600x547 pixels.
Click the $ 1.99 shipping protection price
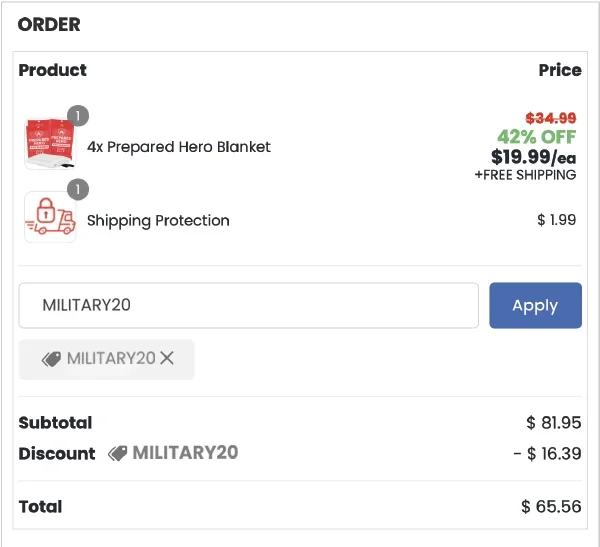point(556,220)
